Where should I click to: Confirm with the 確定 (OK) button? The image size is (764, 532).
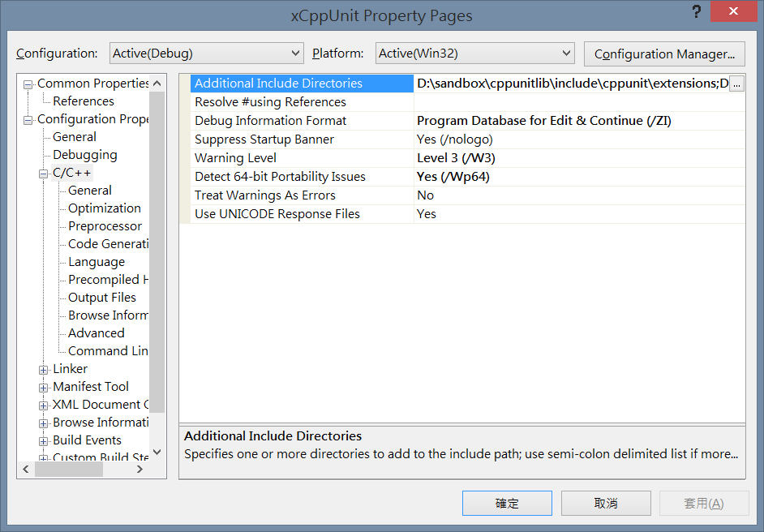point(507,504)
